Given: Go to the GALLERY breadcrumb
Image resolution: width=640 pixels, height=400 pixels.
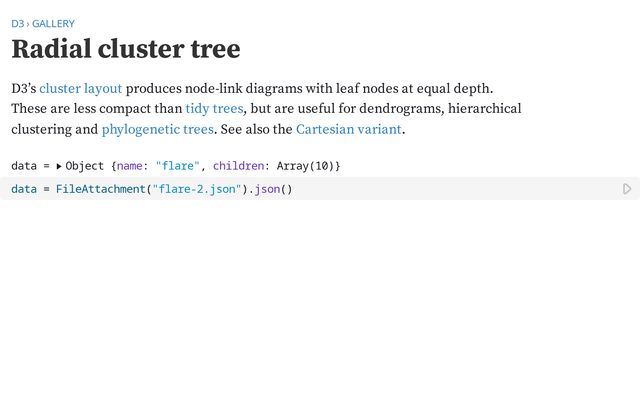Looking at the screenshot, I should coord(53,23).
